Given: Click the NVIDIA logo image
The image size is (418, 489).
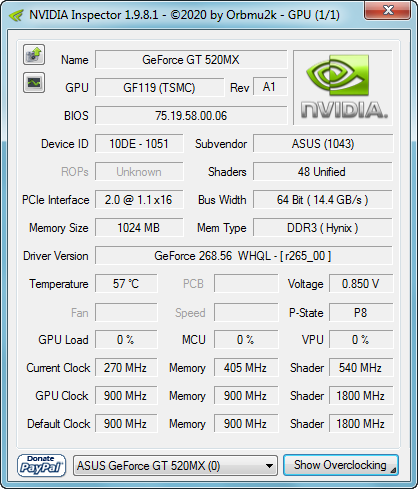Looking at the screenshot, I should tap(343, 88).
